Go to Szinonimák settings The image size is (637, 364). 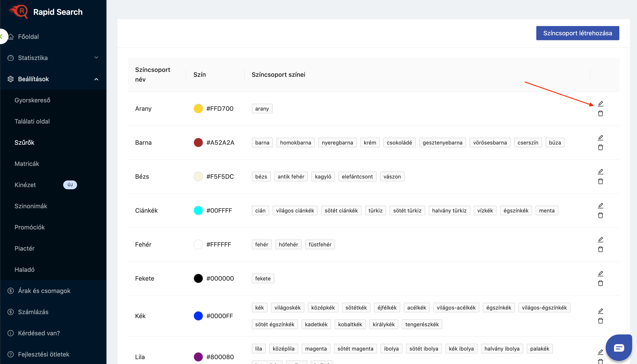(31, 206)
